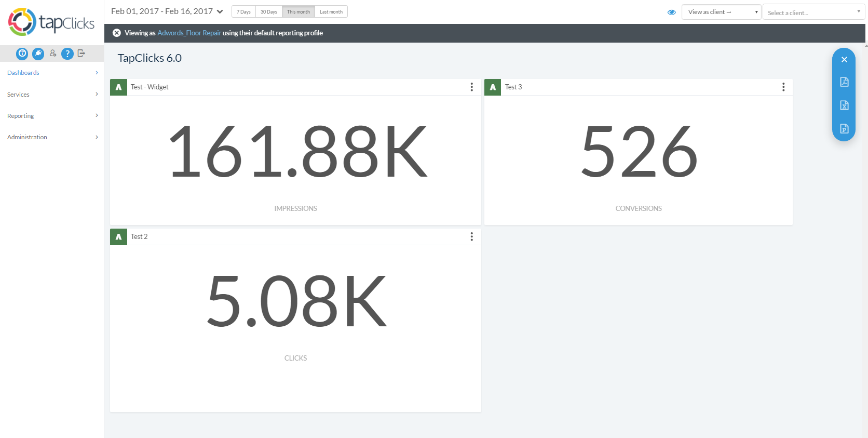Viewport: 868px width, 438px height.
Task: Click the AdWords icon on the Test 3 card
Action: 493,87
